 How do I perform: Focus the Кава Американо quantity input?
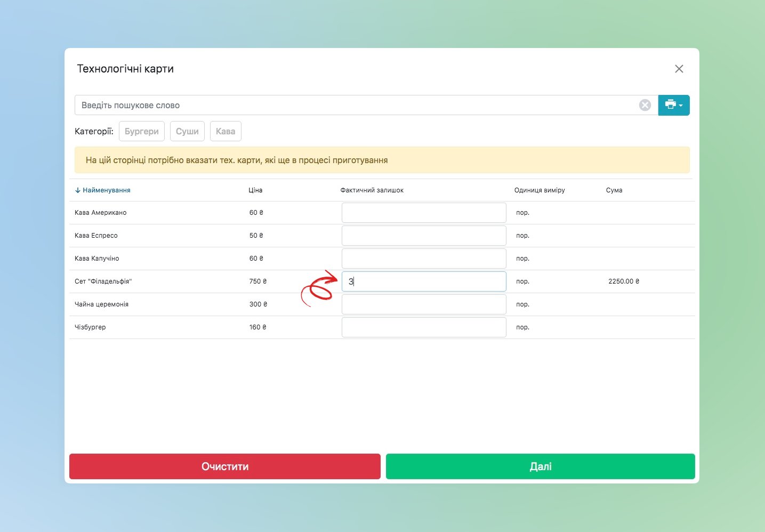tap(423, 213)
